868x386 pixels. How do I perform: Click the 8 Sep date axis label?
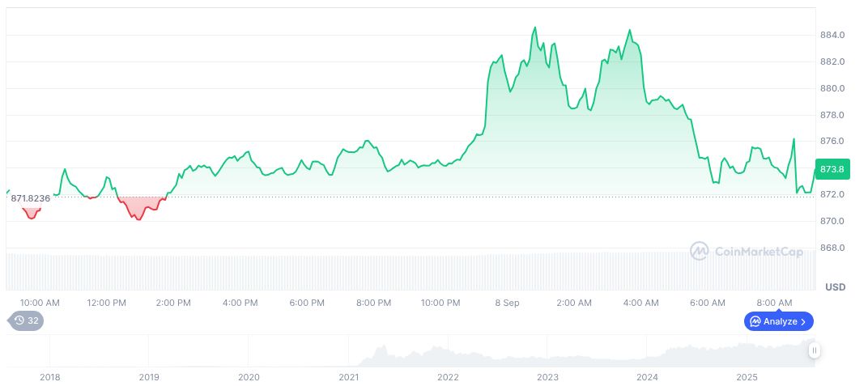coord(508,303)
